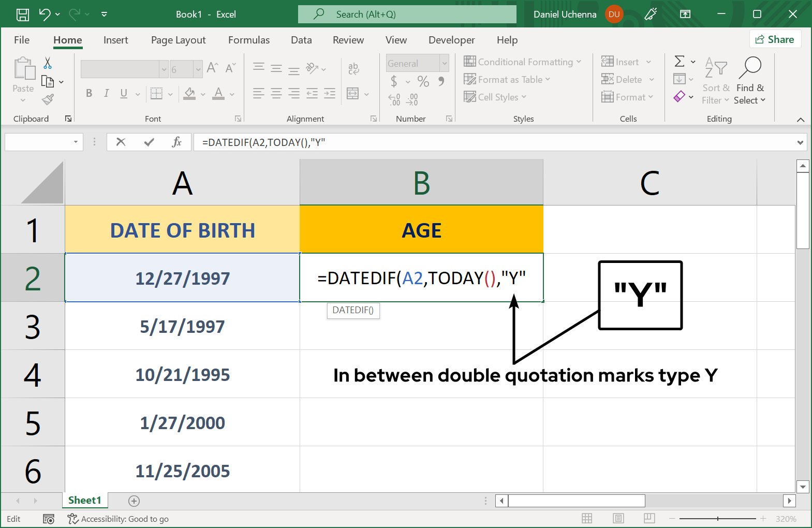This screenshot has height=528, width=812.
Task: Switch to Page Layout view in status bar
Action: tap(618, 519)
